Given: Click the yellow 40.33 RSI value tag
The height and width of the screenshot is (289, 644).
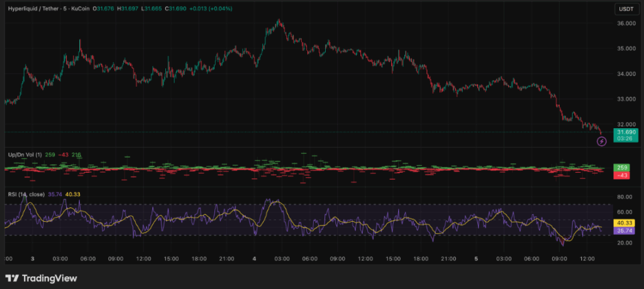Looking at the screenshot, I should 625,223.
